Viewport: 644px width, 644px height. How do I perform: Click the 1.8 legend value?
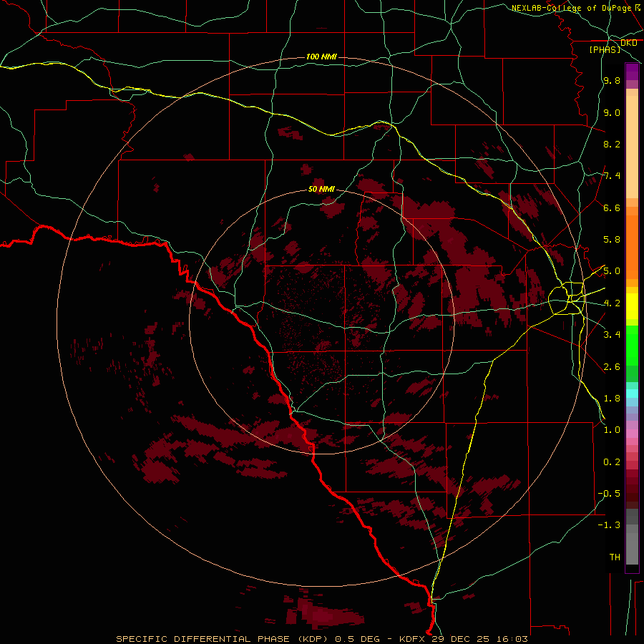click(x=612, y=399)
